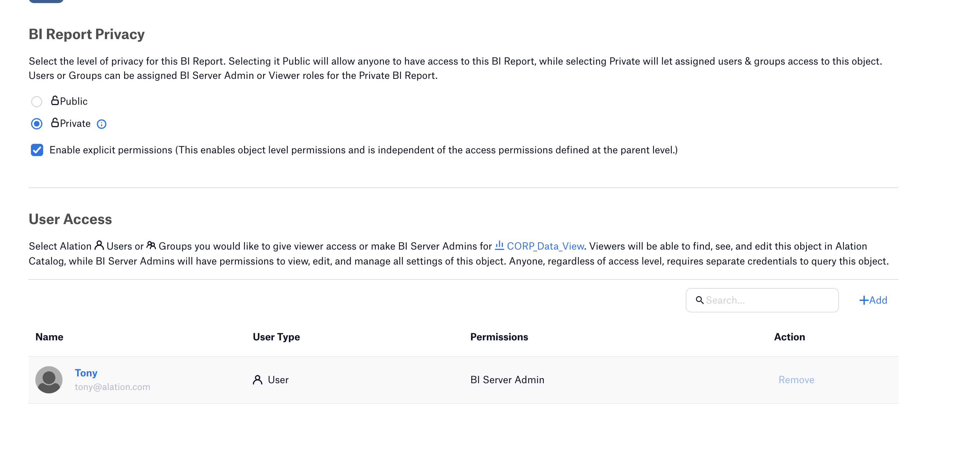Click the Permissions column header
The image size is (980, 458).
[x=499, y=337]
